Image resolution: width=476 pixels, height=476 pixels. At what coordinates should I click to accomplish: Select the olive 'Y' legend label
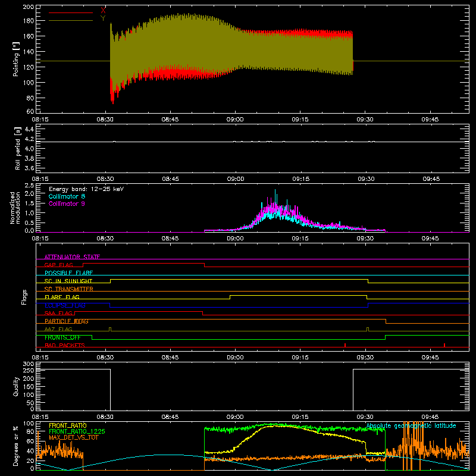coord(103,18)
